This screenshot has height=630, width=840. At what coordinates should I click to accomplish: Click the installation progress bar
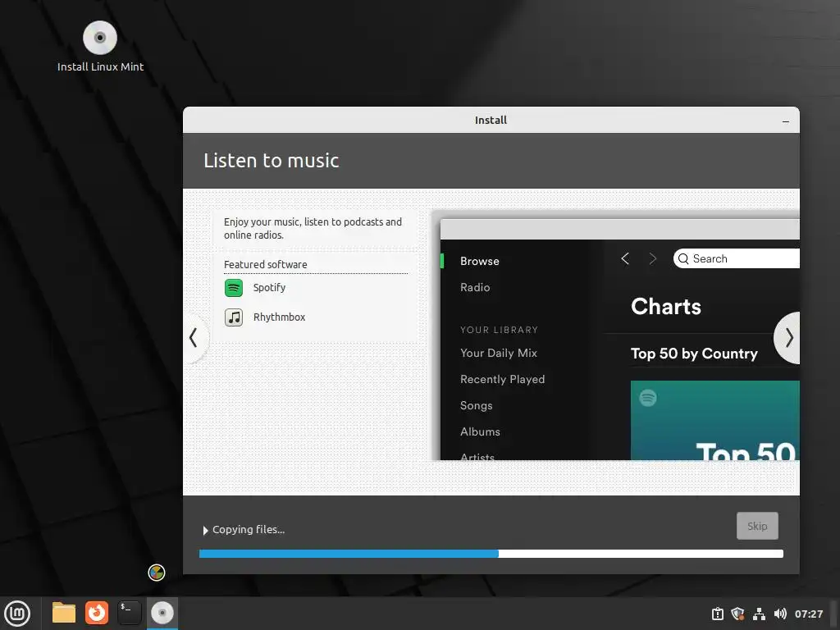tap(491, 554)
